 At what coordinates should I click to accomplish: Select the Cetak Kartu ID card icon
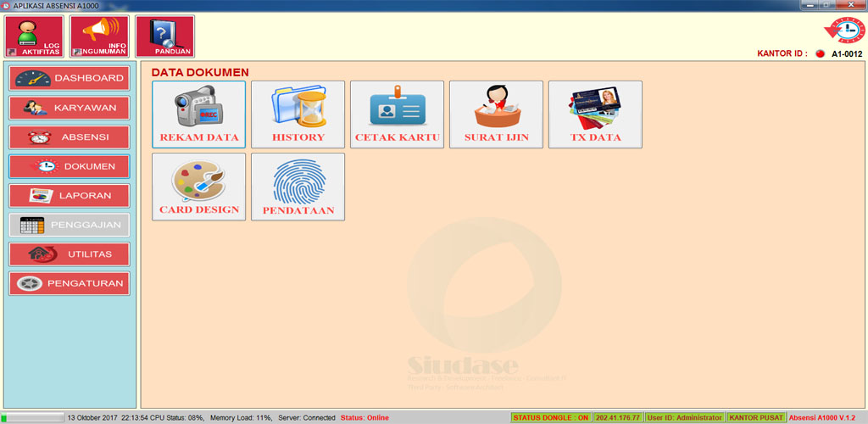(397, 114)
